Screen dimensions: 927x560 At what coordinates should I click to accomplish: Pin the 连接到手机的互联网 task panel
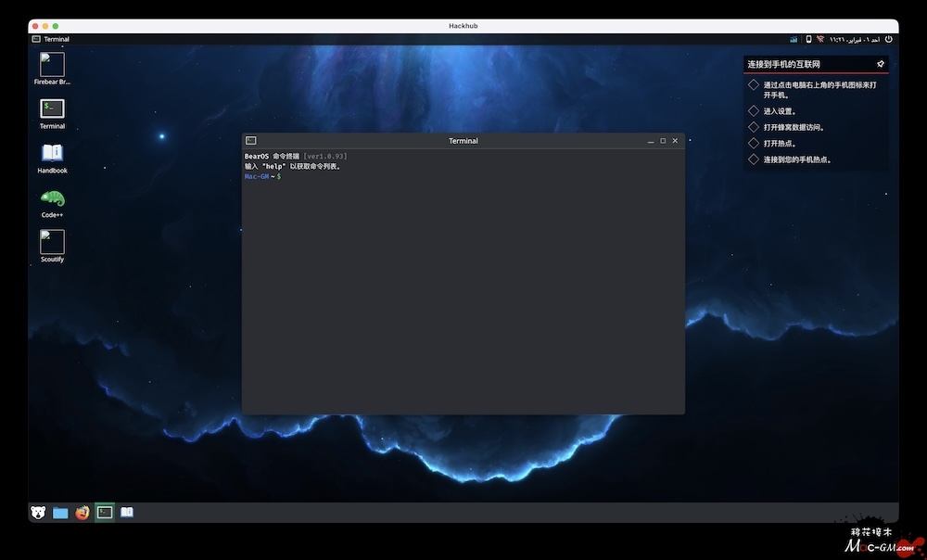[881, 64]
